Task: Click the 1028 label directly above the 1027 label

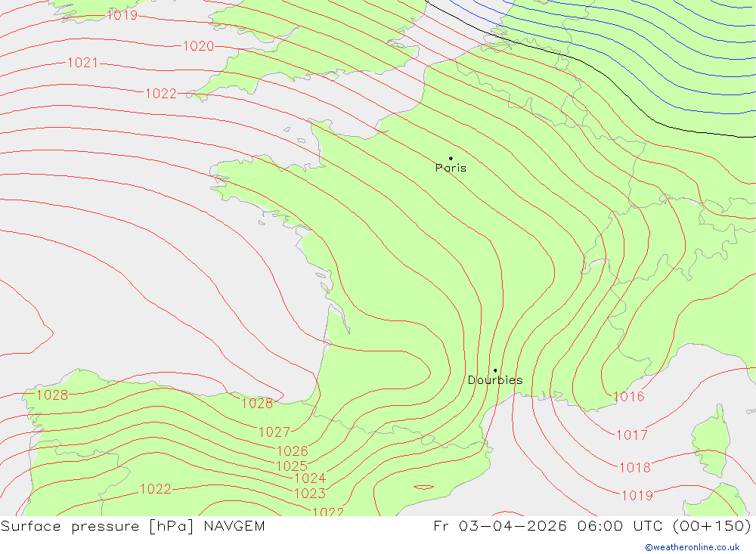Action: [x=257, y=404]
